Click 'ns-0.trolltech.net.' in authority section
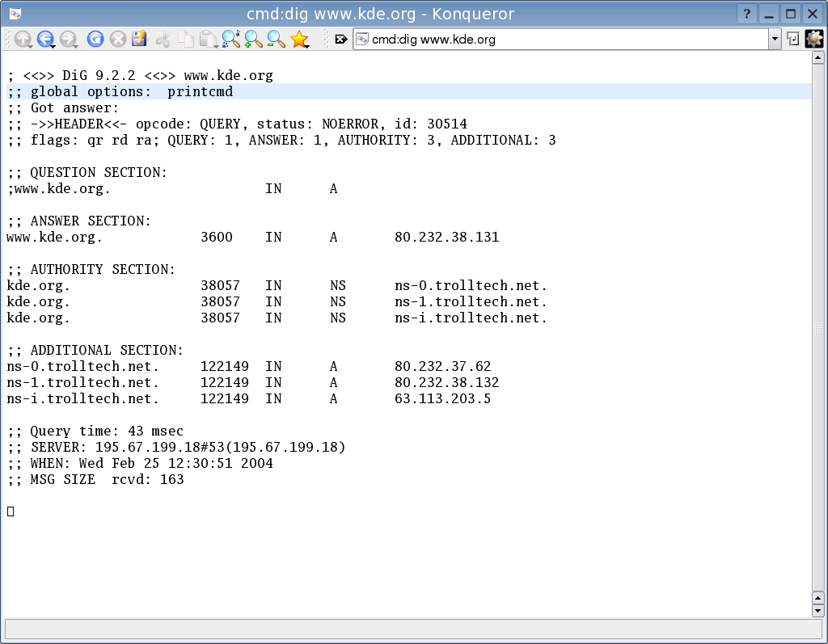 (x=471, y=285)
